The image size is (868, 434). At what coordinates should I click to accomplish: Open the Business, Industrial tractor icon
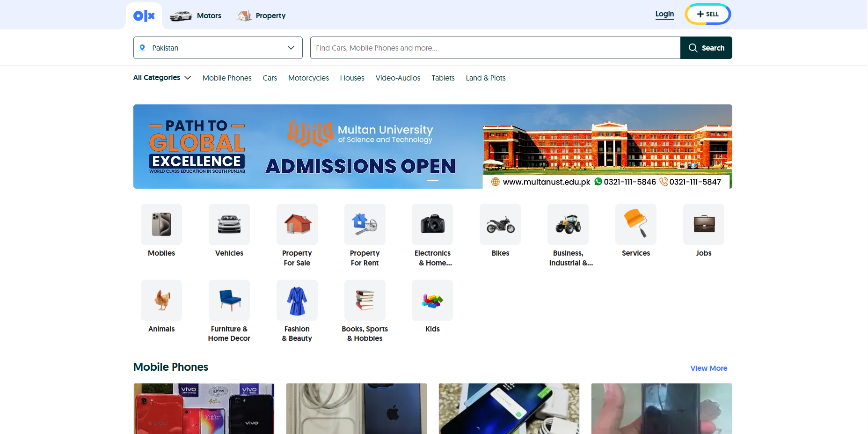(568, 224)
